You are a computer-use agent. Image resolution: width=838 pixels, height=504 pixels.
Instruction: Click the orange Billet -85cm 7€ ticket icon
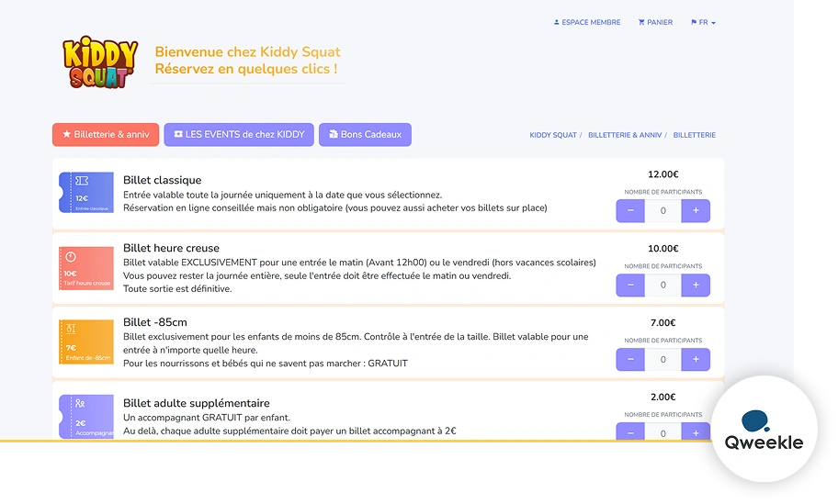pos(86,342)
